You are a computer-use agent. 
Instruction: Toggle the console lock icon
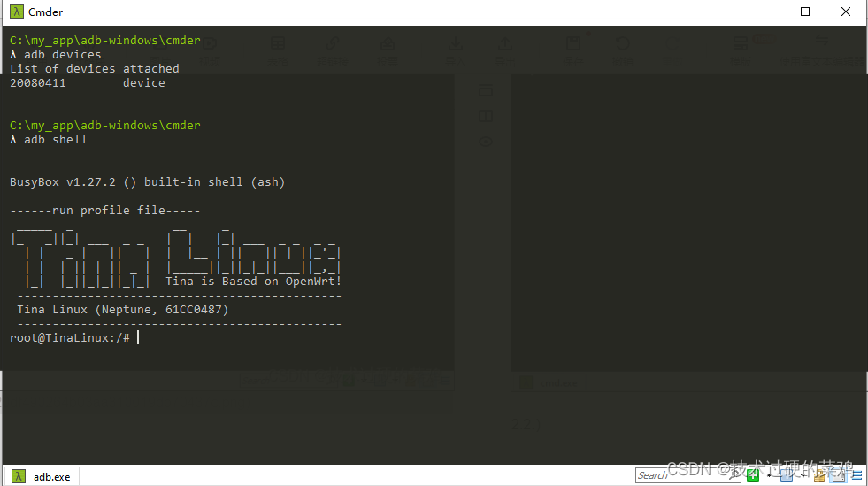click(x=820, y=475)
